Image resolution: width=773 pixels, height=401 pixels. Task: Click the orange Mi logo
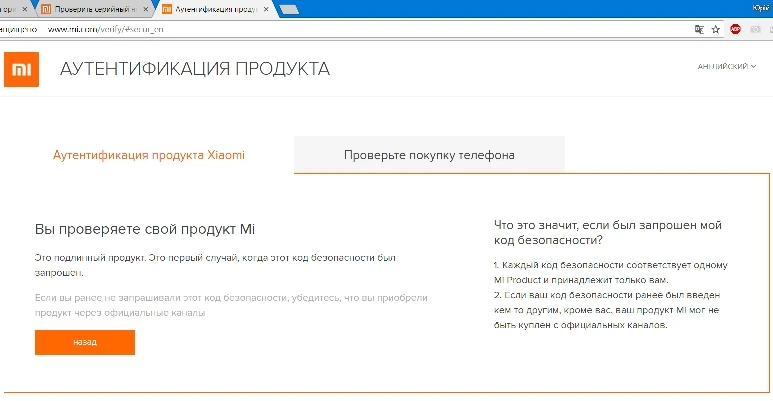pos(21,70)
